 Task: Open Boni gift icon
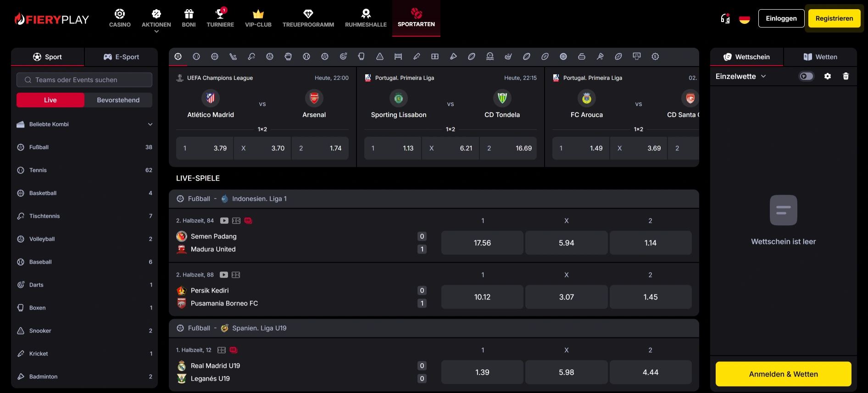coord(189,14)
